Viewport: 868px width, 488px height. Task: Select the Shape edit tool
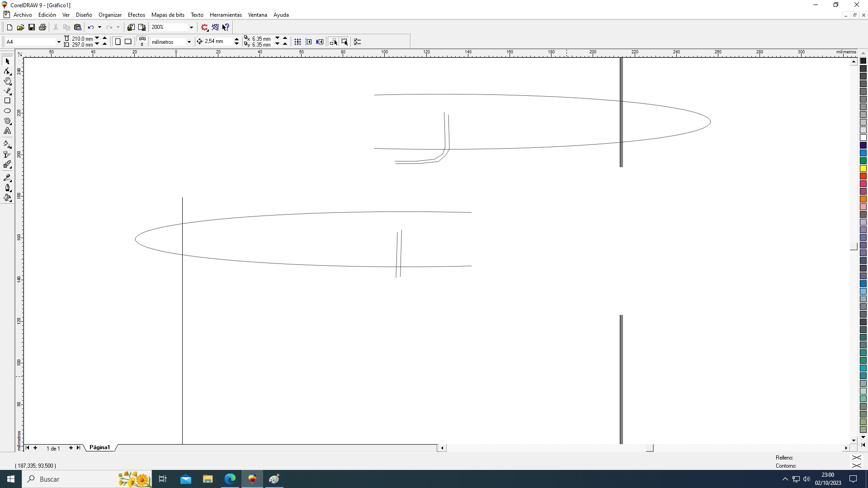7,71
